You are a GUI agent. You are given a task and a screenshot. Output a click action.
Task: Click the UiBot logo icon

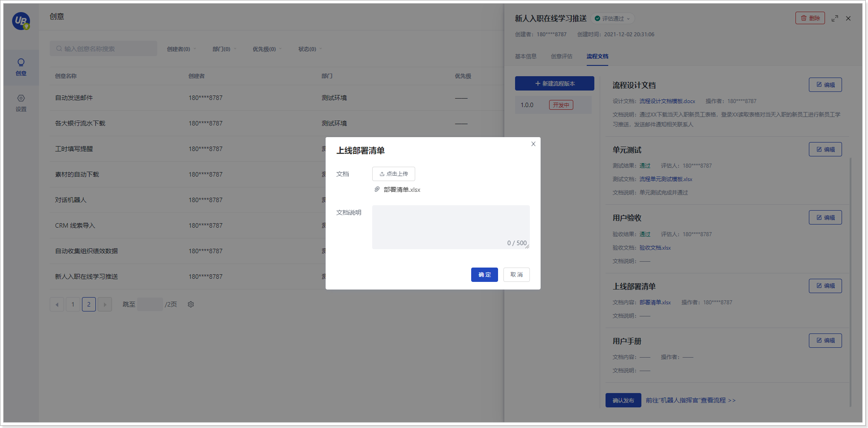coord(21,21)
